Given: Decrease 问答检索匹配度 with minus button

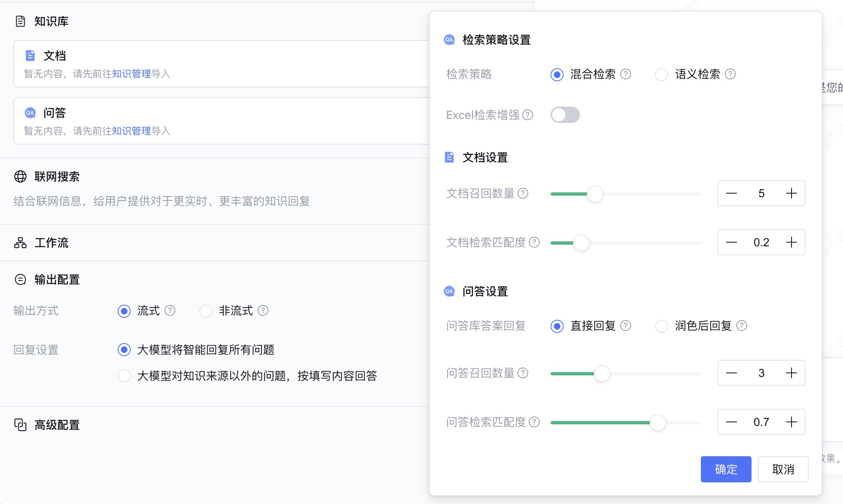Looking at the screenshot, I should (731, 422).
